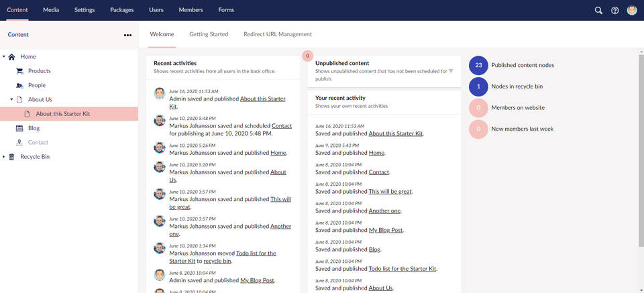Open Another one link in Your recent activity
The height and width of the screenshot is (293, 644).
pyautogui.click(x=384, y=211)
